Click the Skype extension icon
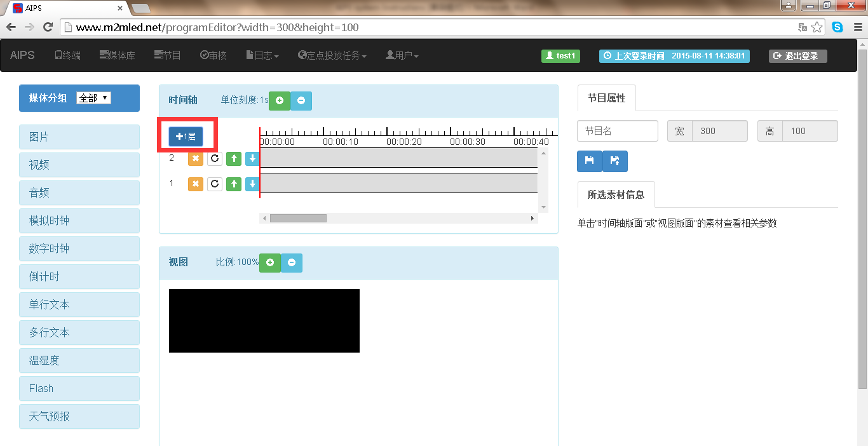 [837, 27]
